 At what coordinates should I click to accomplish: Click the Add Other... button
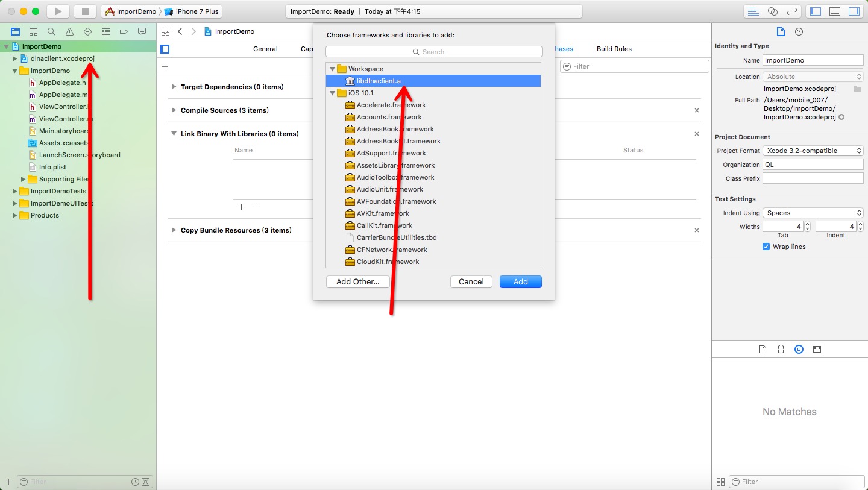point(358,281)
